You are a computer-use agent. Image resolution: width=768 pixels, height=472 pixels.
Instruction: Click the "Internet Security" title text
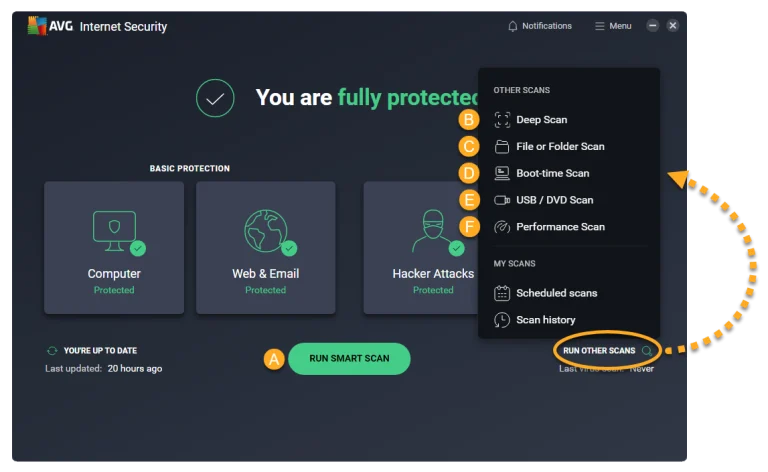[x=123, y=26]
